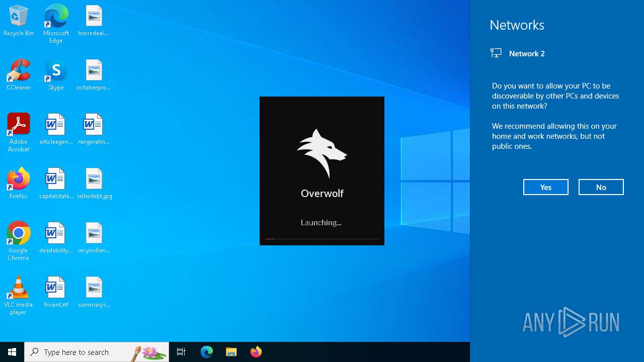This screenshot has height=362, width=644.
Task: Select the octoberpro image file icon
Action: point(94,75)
